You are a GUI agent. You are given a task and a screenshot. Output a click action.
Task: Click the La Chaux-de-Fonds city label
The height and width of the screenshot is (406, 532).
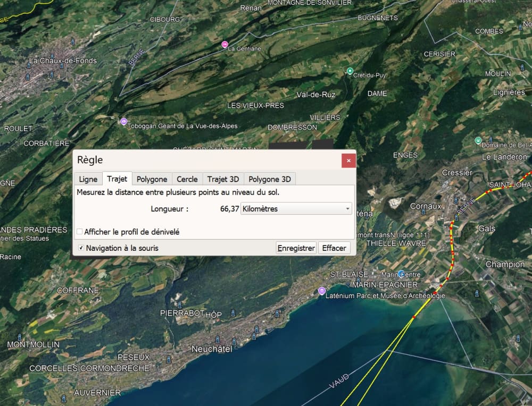click(63, 61)
